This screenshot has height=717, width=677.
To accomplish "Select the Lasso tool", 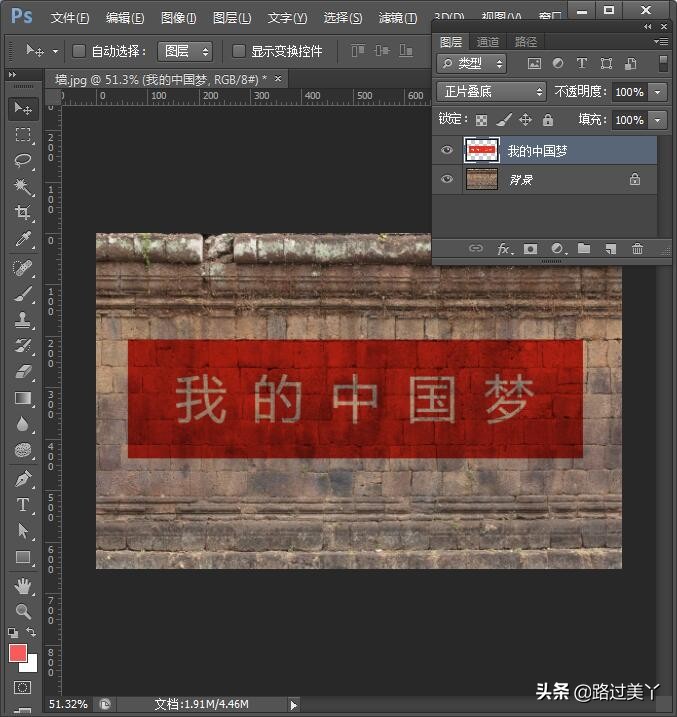I will [23, 161].
